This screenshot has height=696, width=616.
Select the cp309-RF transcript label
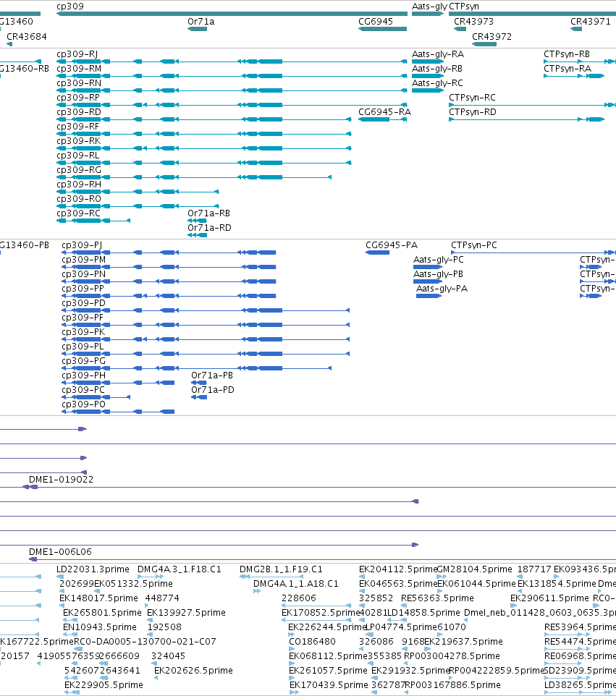pos(77,127)
